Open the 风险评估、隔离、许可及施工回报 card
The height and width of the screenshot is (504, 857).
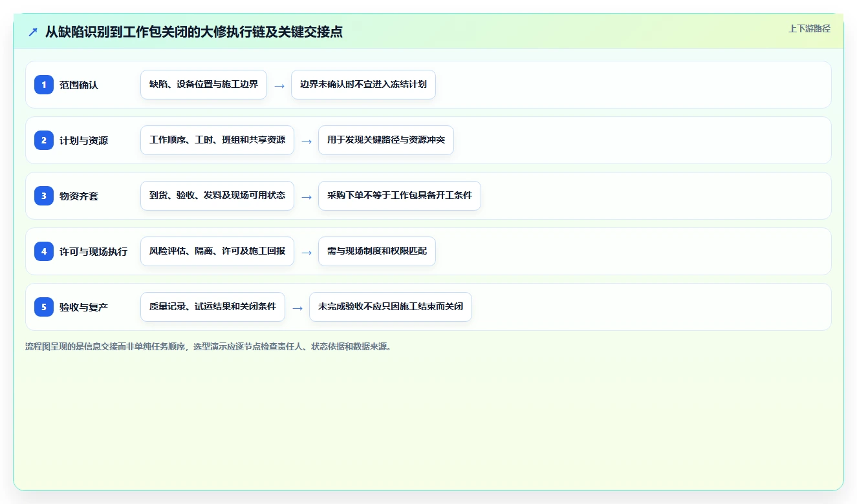(x=217, y=251)
